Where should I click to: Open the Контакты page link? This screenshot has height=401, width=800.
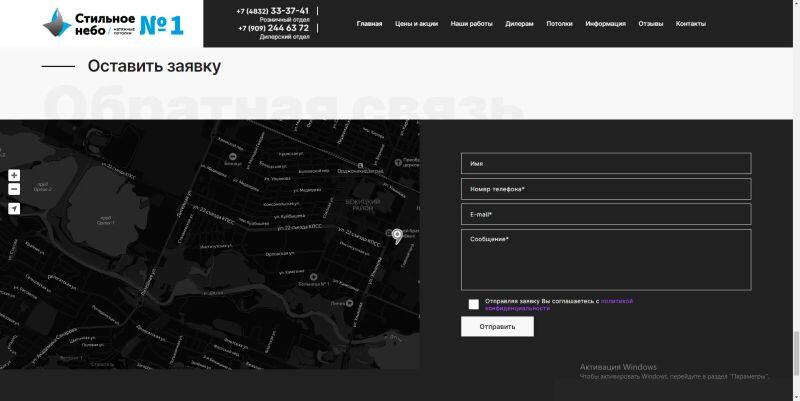pyautogui.click(x=691, y=23)
